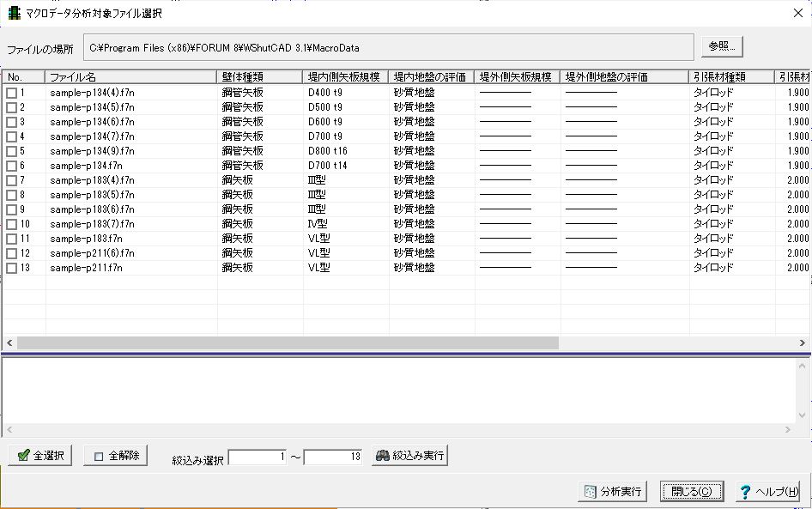Tick the checkbox for row 3
This screenshot has width=812, height=509.
click(x=11, y=122)
